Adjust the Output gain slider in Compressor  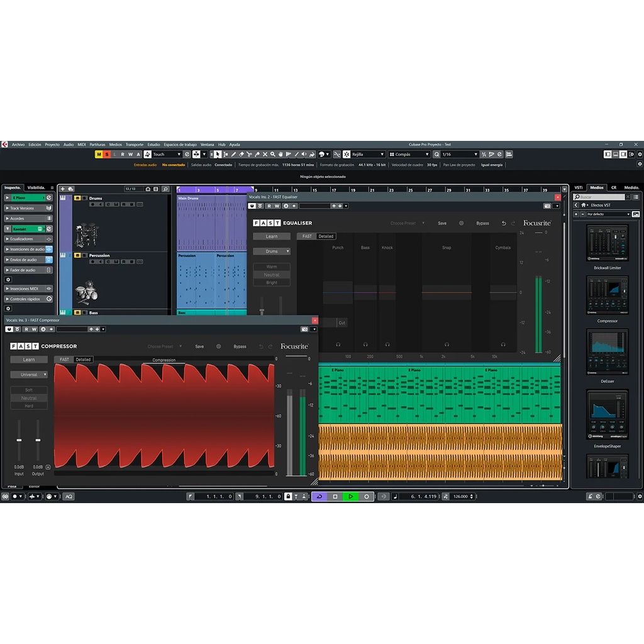coord(38,440)
